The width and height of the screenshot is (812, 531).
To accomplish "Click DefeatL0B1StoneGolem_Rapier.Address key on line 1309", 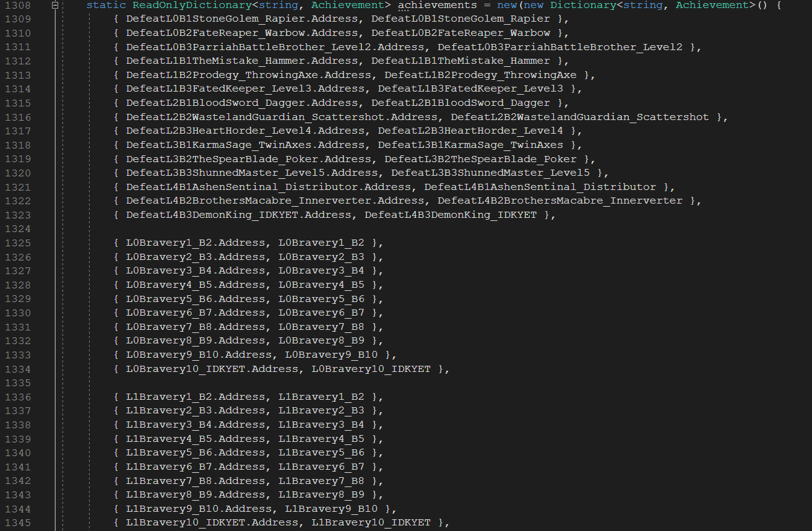I will click(242, 19).
